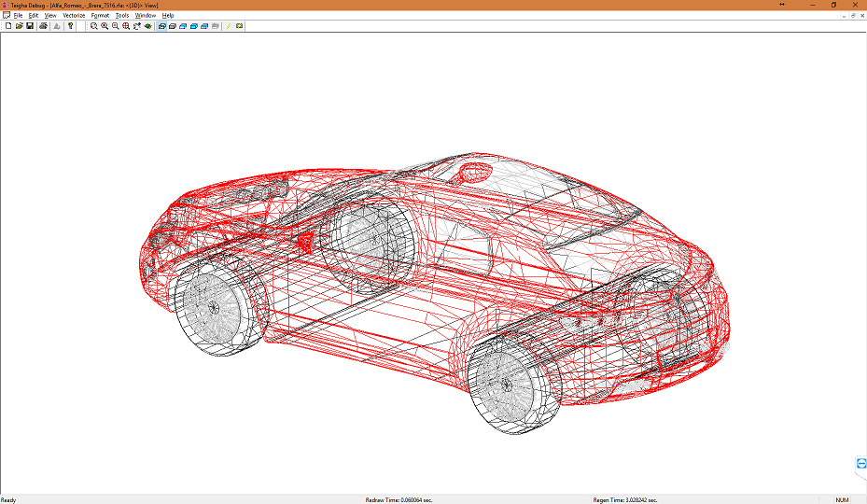
Task: Switch to 3D wireframe render mode icon
Action: (173, 26)
